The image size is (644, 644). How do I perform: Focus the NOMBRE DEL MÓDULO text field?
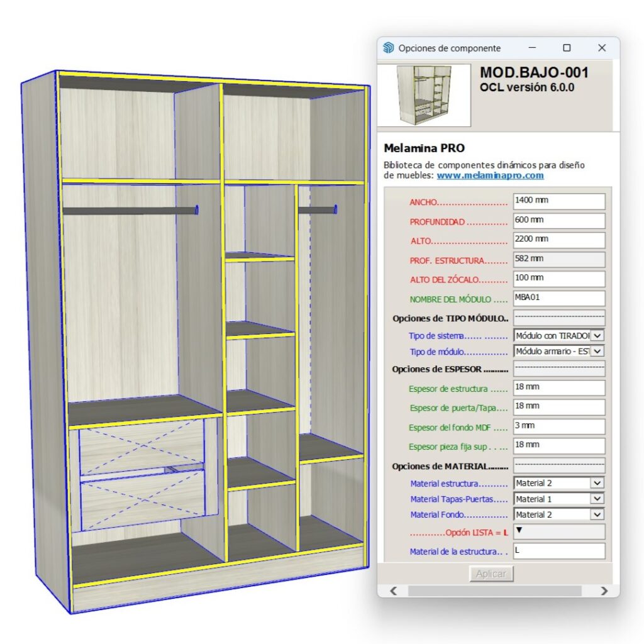(558, 298)
